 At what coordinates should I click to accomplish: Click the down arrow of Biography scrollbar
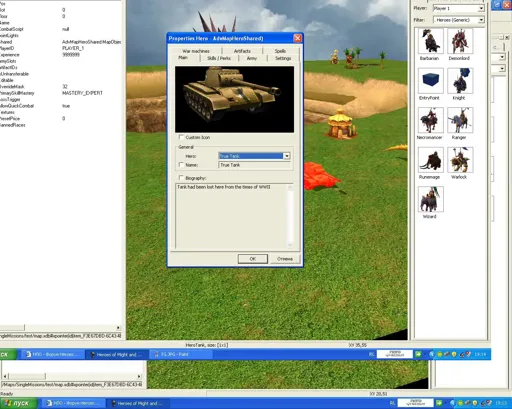(x=290, y=245)
